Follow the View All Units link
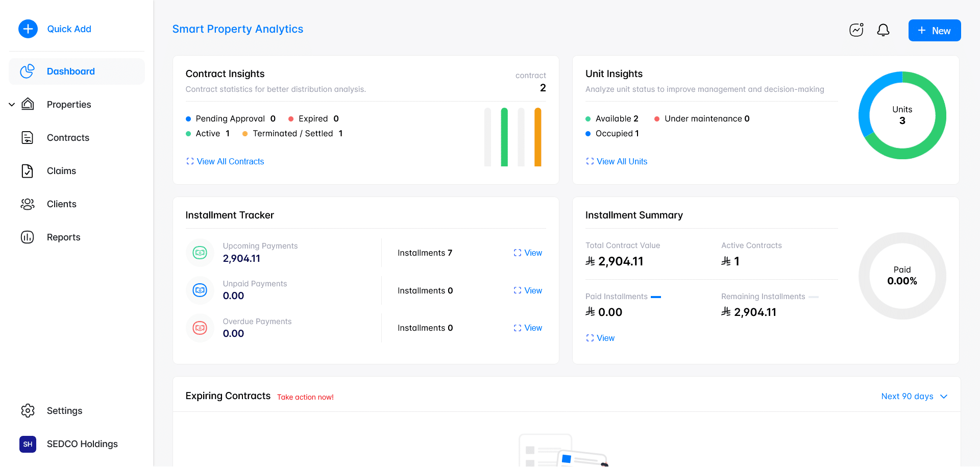The width and height of the screenshot is (980, 467). pyautogui.click(x=621, y=161)
